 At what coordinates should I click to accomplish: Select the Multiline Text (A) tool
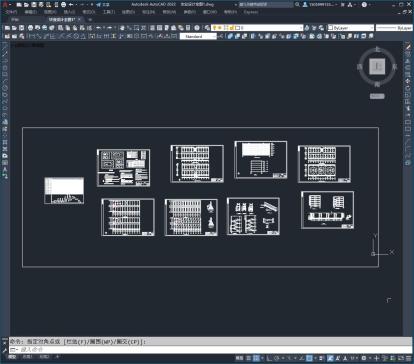click(x=5, y=169)
